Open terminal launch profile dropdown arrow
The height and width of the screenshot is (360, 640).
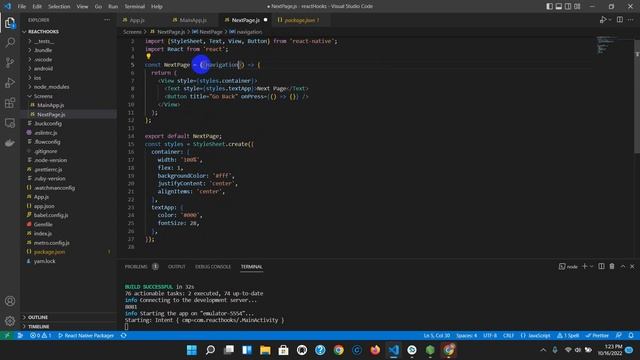click(591, 267)
